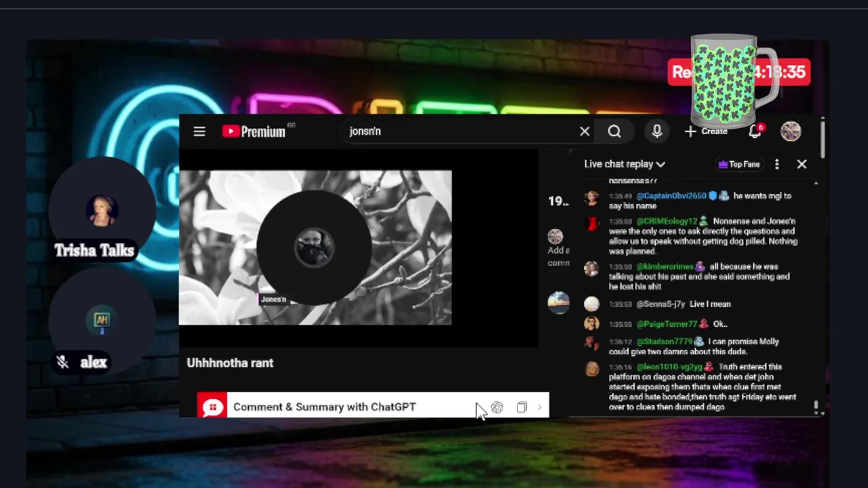The width and height of the screenshot is (868, 488).
Task: Click @CRIMEology12's red avatar
Action: pos(591,223)
